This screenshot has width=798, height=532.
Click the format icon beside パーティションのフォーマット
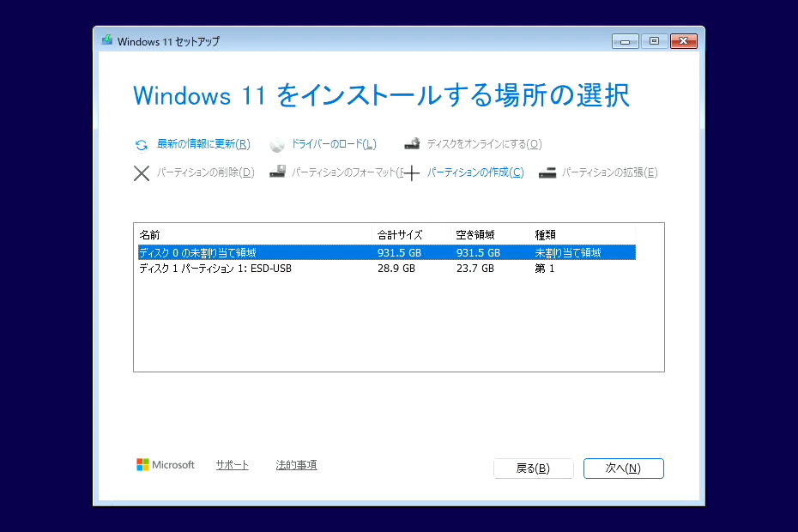coord(277,171)
